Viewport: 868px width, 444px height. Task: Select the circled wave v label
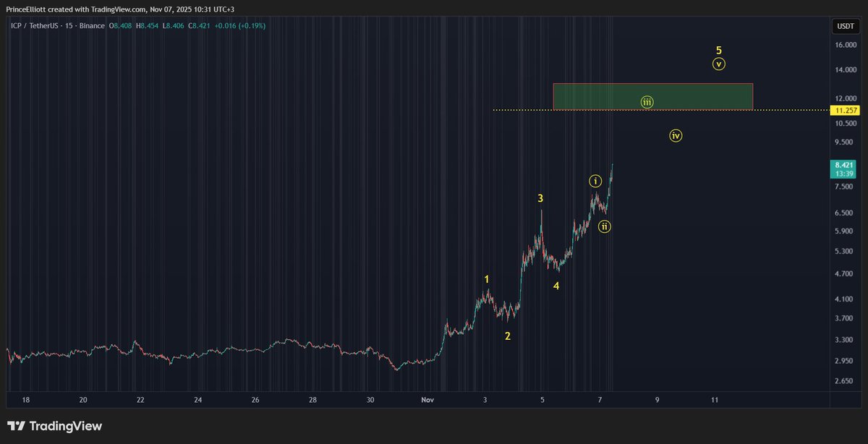(x=718, y=64)
